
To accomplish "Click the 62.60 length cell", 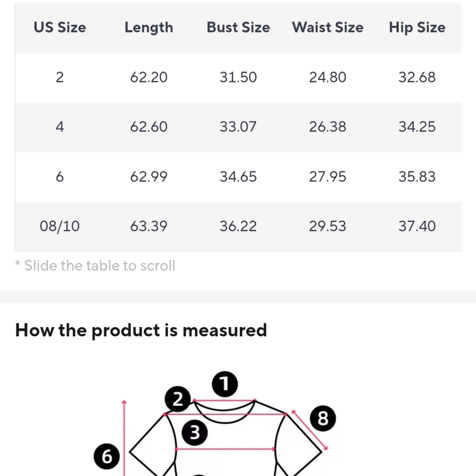I will tap(149, 127).
